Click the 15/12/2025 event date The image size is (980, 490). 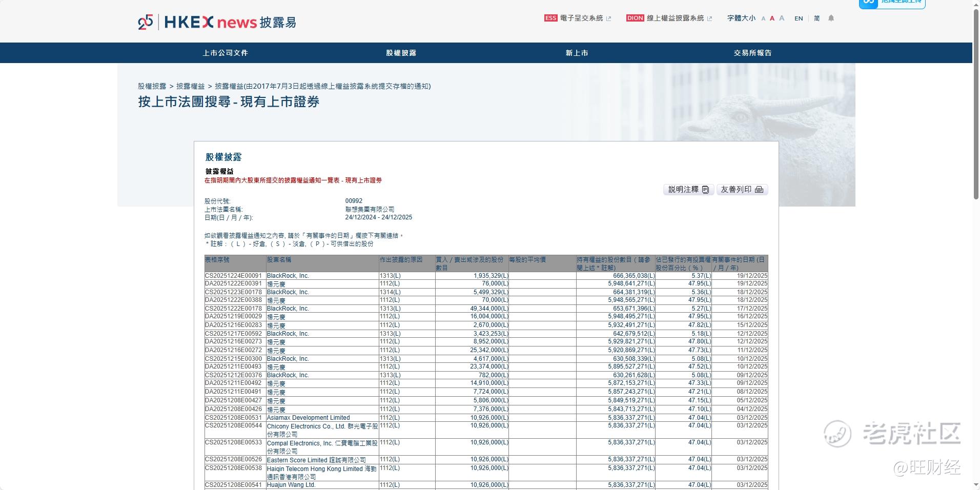pyautogui.click(x=752, y=325)
